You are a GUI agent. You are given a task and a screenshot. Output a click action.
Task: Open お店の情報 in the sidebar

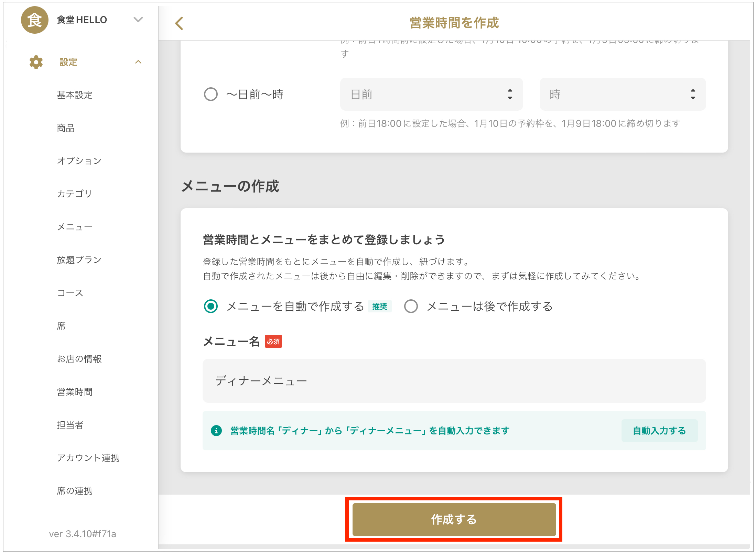[x=79, y=359]
